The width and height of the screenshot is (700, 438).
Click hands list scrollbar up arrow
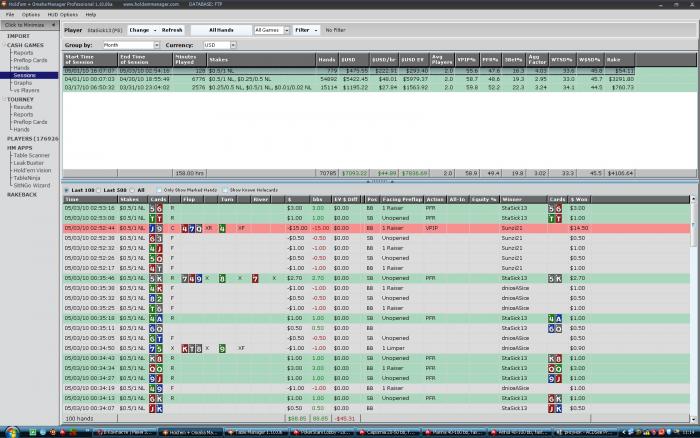pyautogui.click(x=693, y=199)
